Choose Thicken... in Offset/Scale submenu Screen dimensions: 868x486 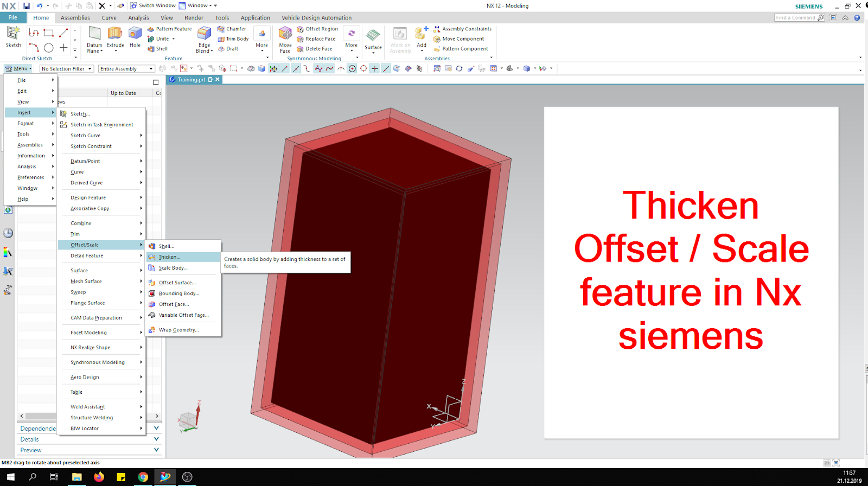(x=183, y=257)
